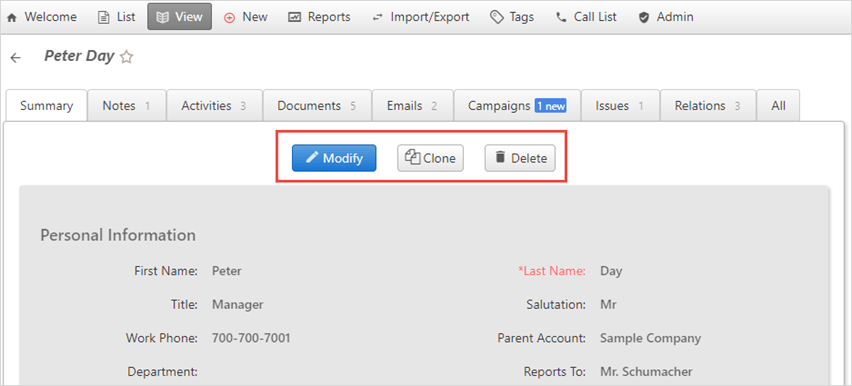This screenshot has width=852, height=386.
Task: Click the Work Phone field label
Action: click(x=161, y=338)
